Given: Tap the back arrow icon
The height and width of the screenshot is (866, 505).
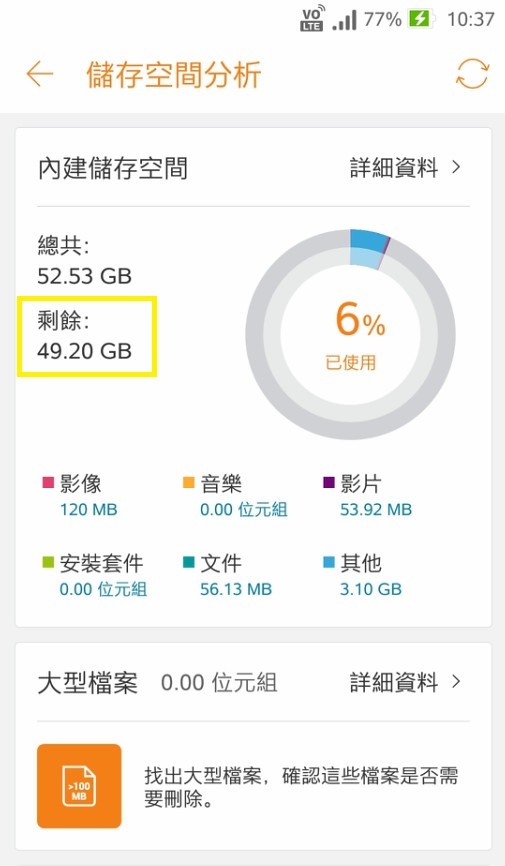Looking at the screenshot, I should [x=40, y=74].
